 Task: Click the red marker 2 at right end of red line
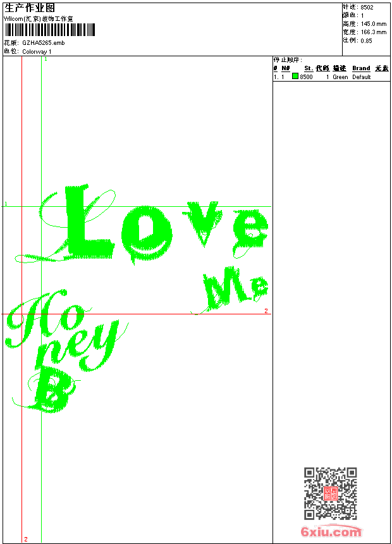coord(266,311)
